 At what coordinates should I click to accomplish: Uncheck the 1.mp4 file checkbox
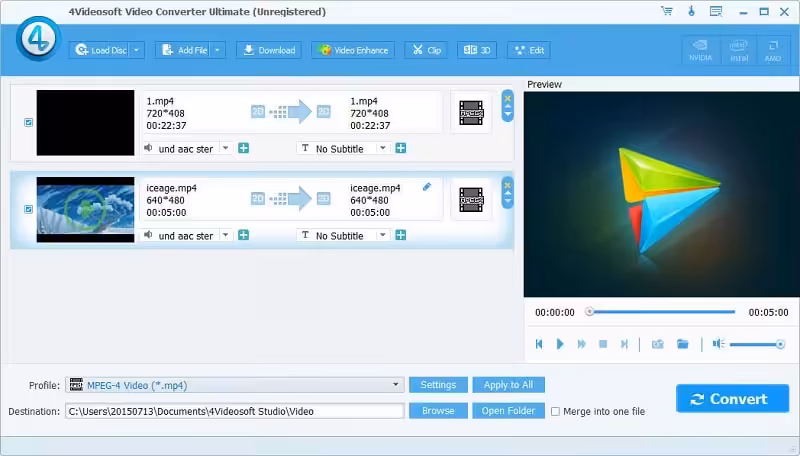pos(27,123)
